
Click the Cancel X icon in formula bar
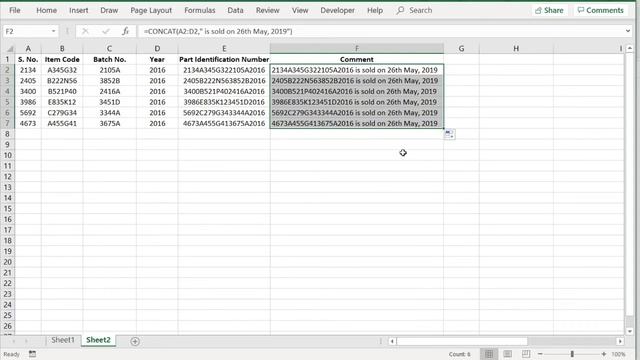tap(85, 31)
